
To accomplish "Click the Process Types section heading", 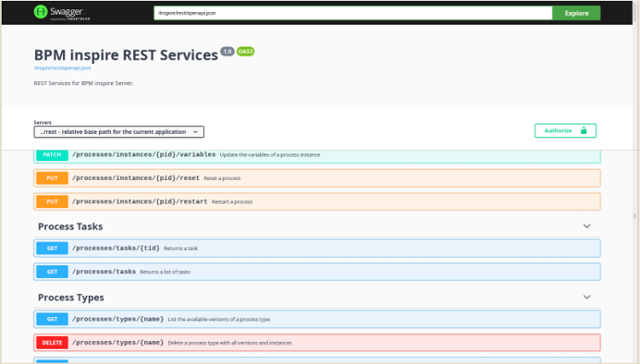I will tap(71, 297).
